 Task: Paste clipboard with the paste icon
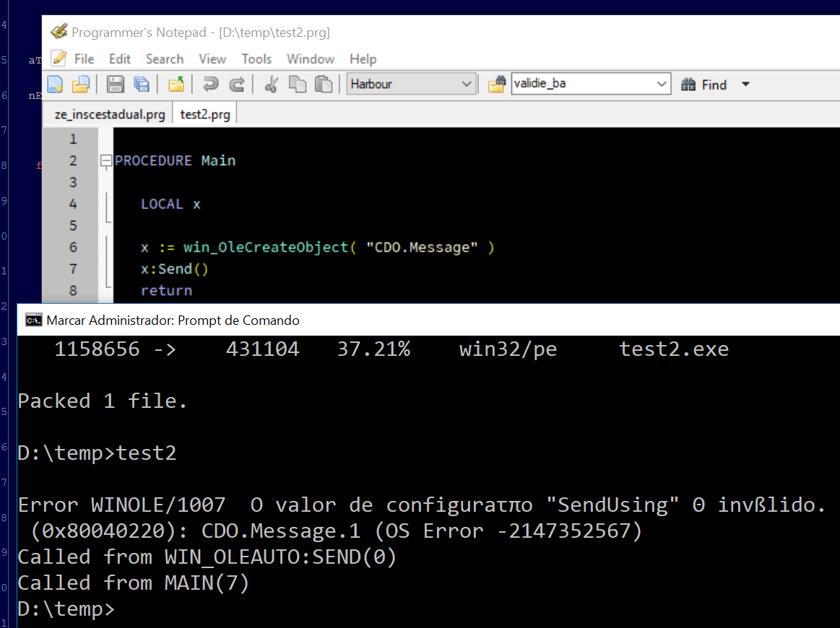324,84
